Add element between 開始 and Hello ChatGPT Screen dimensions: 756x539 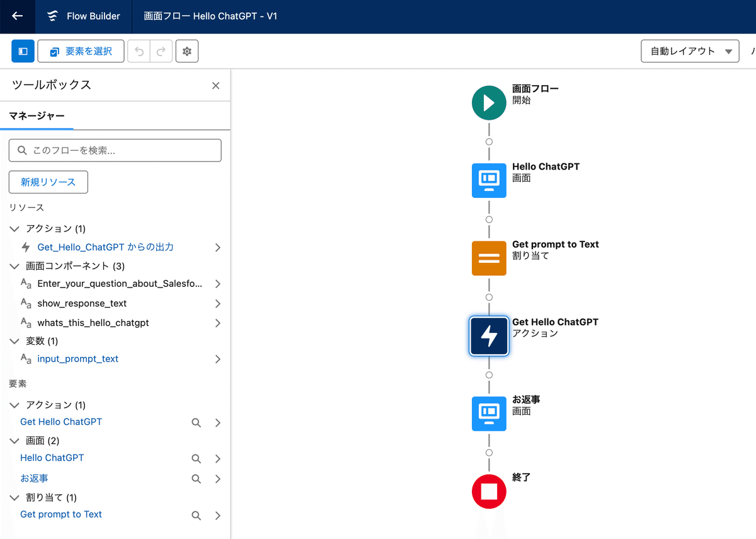489,141
